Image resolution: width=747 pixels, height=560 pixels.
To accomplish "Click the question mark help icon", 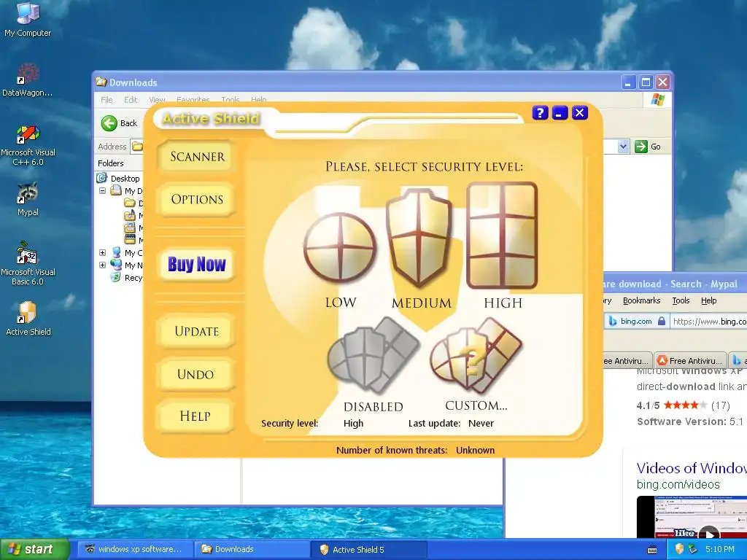I will (x=540, y=113).
